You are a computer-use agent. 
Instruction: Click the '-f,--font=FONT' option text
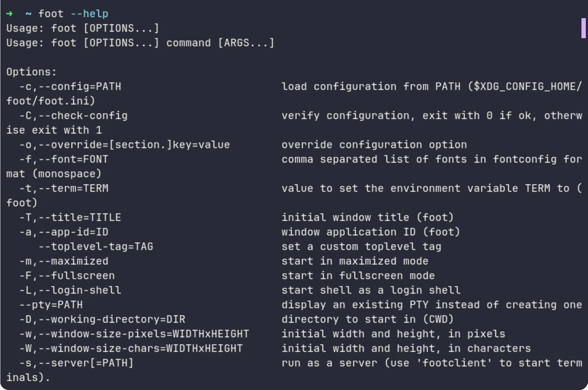tap(64, 159)
